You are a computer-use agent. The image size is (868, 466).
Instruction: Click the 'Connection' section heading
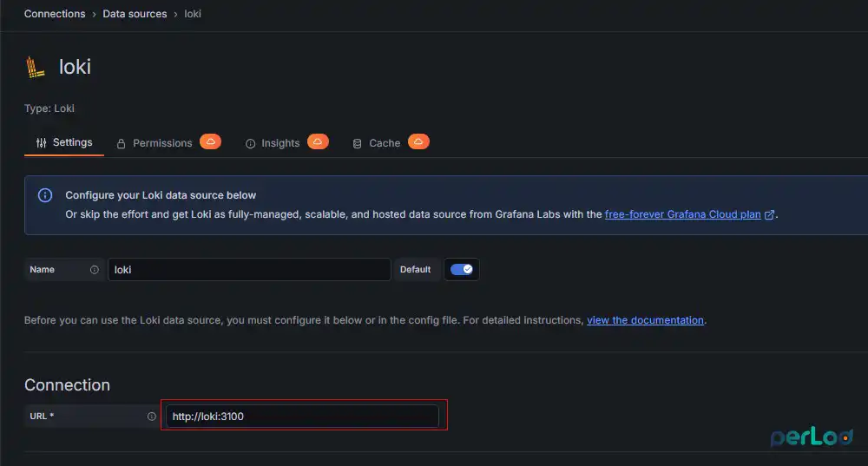[x=67, y=385]
